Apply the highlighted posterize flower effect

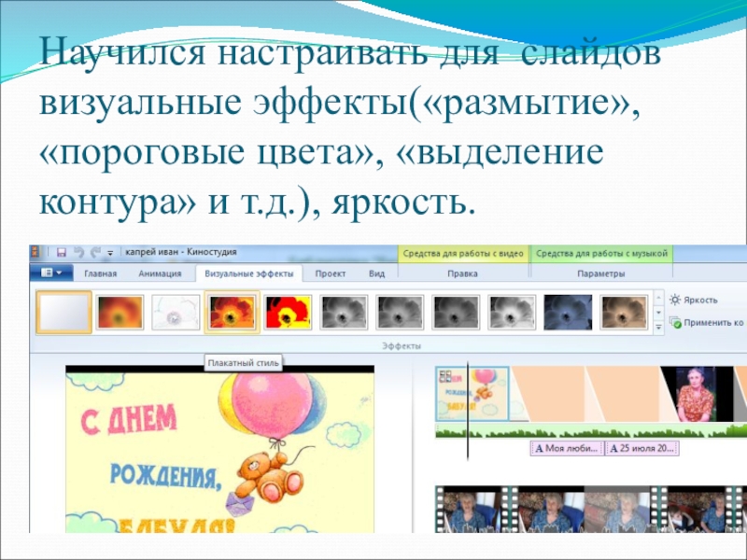232,313
